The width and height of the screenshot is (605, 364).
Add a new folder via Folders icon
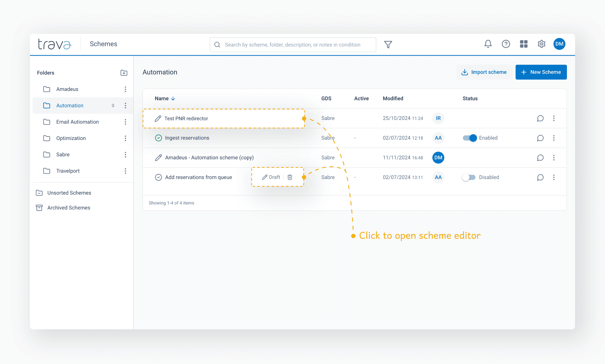[x=124, y=73]
